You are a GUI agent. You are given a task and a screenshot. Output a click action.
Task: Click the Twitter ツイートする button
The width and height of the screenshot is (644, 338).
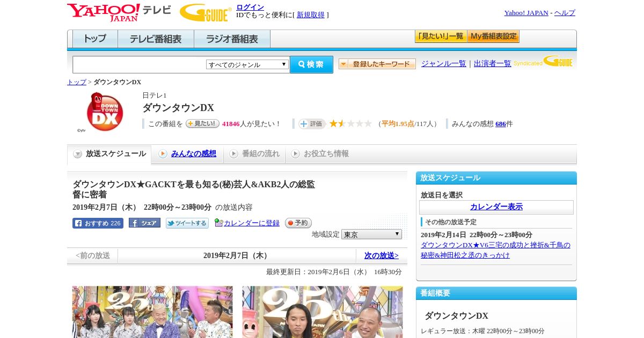point(187,223)
